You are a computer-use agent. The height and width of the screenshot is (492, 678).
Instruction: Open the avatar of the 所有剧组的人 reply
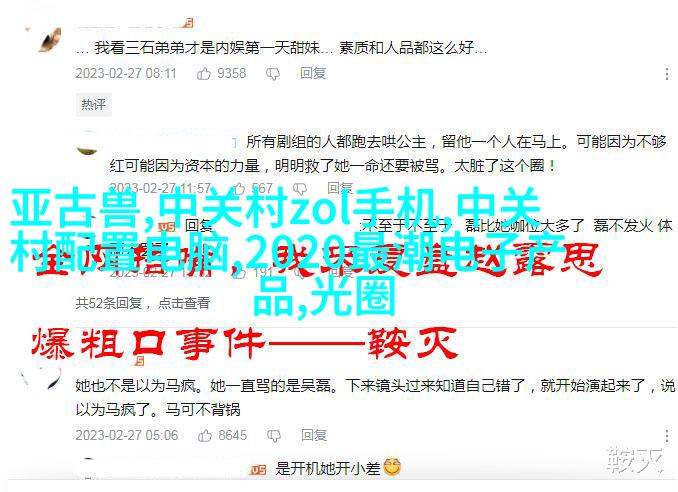click(x=87, y=145)
